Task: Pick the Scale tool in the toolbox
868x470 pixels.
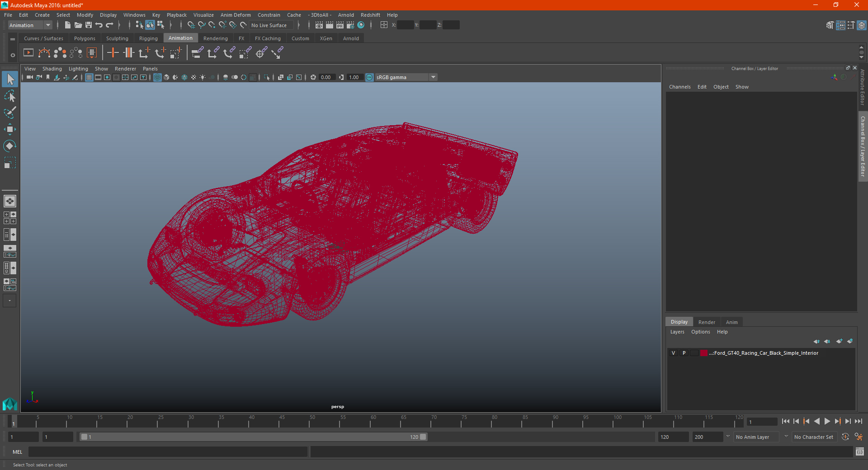Action: coord(10,162)
